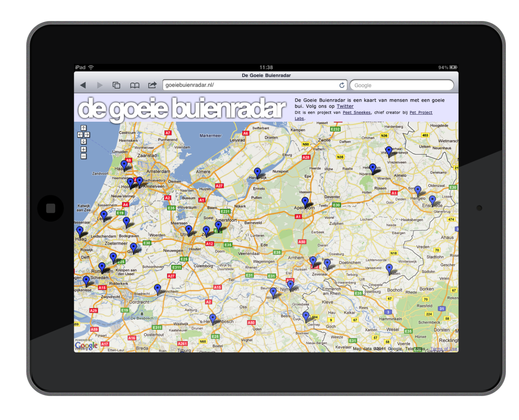519x420 pixels.
Task: Select the map marker at Amstelveen
Action: click(140, 182)
